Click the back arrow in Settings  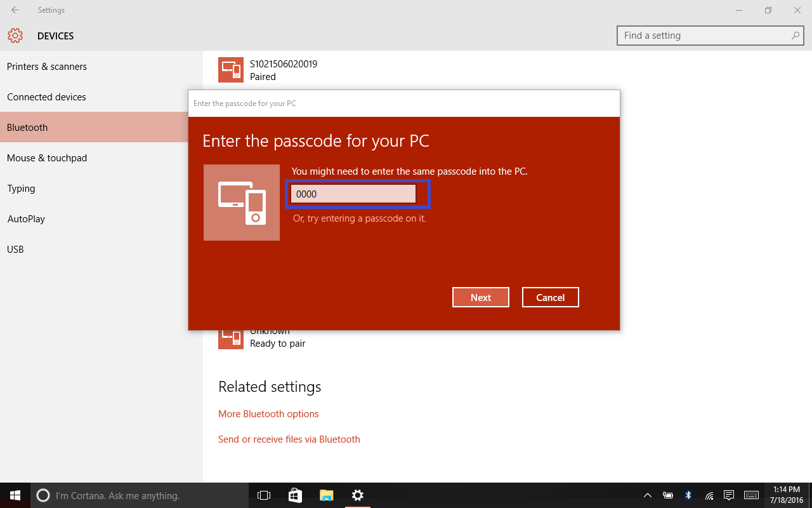15,10
